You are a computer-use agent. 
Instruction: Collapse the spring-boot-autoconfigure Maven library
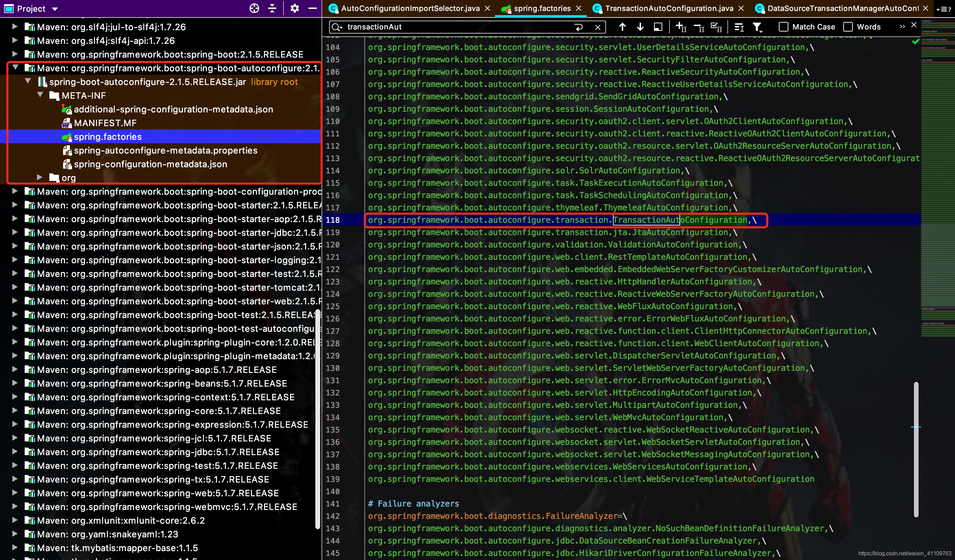coord(15,68)
